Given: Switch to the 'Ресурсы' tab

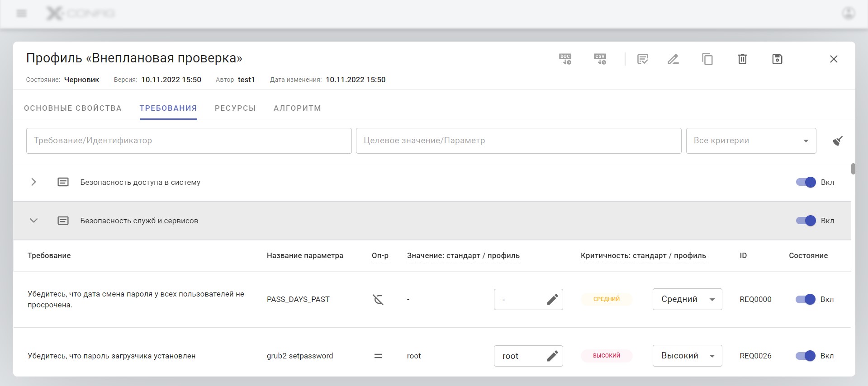Looking at the screenshot, I should (235, 108).
